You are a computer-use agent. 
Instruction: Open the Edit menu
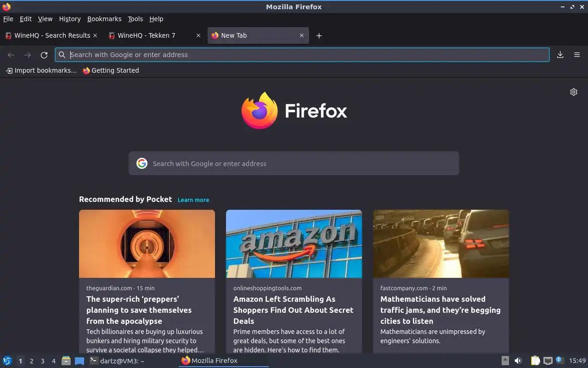[x=26, y=19]
